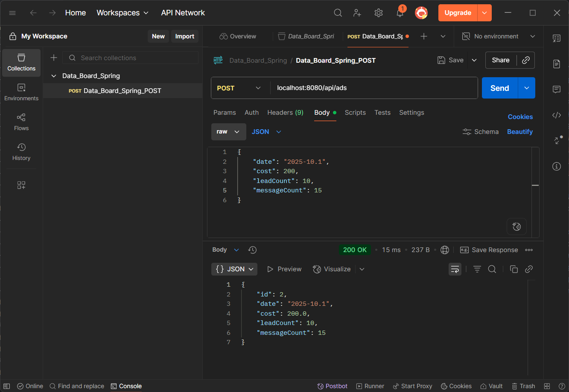Click the Share button
The width and height of the screenshot is (569, 392).
click(501, 60)
